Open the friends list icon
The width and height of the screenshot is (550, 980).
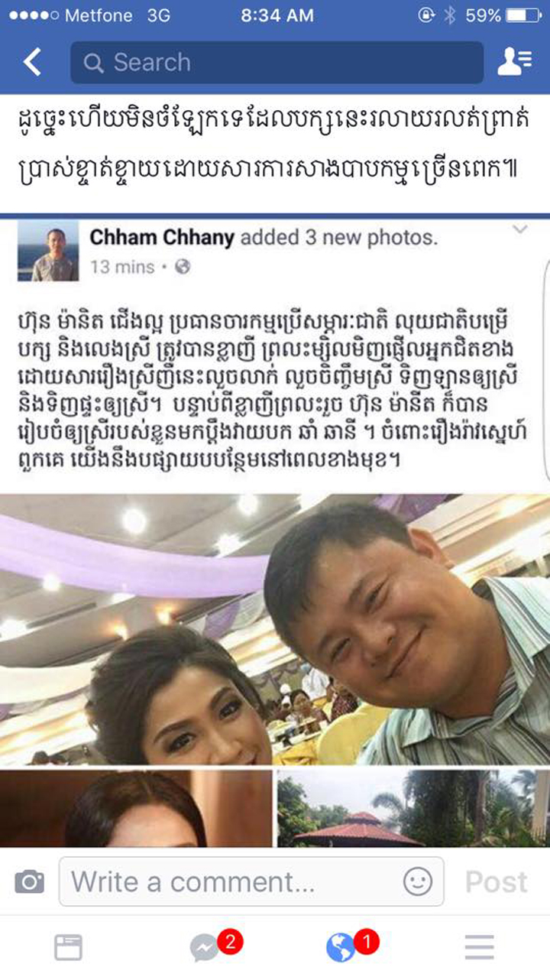514,62
